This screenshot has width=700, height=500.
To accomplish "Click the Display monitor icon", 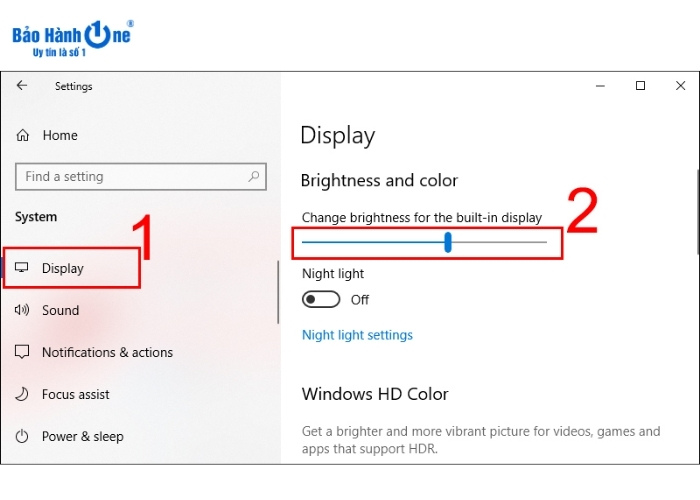I will pos(23,268).
